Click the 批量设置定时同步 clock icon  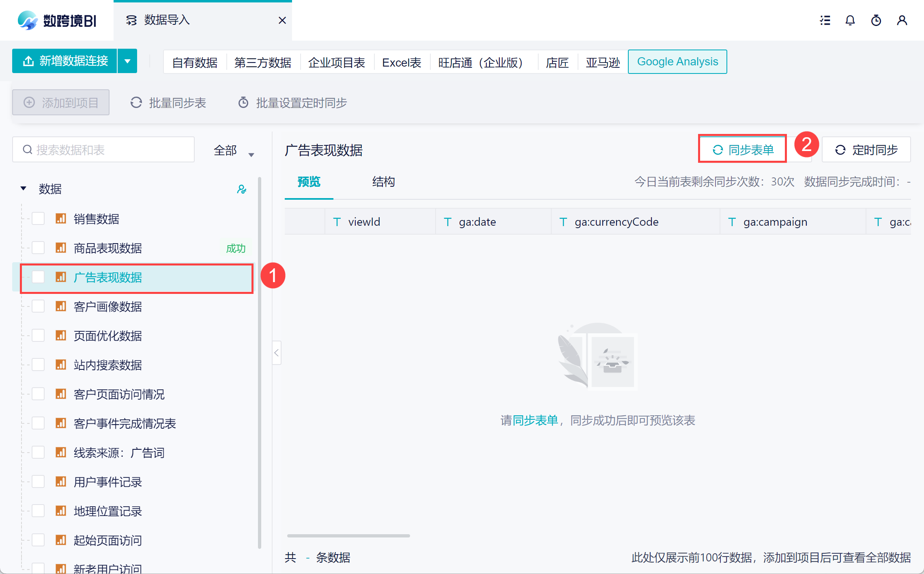coord(243,103)
